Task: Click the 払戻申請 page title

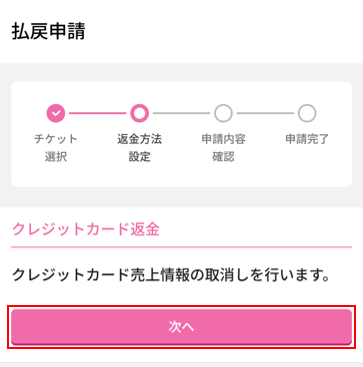Action: point(48,32)
